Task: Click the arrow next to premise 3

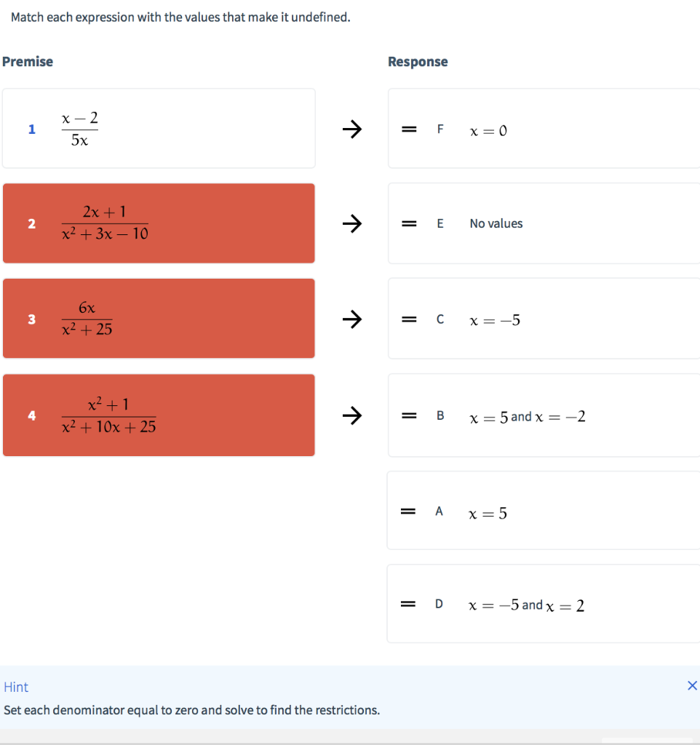Action: click(x=352, y=319)
